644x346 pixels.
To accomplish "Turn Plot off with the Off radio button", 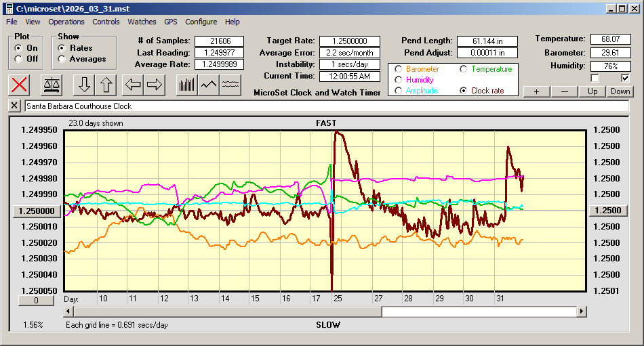I will 18,59.
